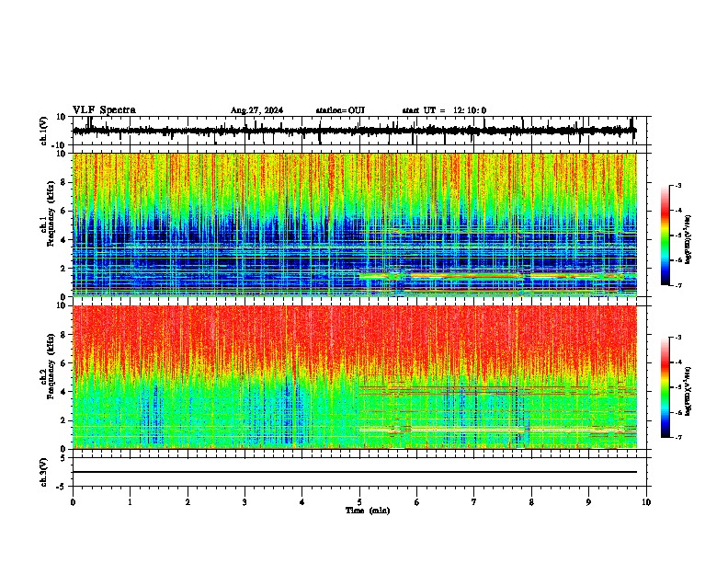Image resolution: width=728 pixels, height=563 pixels.
Task: Click the "9" tick on the Time axis
Action: coord(588,502)
